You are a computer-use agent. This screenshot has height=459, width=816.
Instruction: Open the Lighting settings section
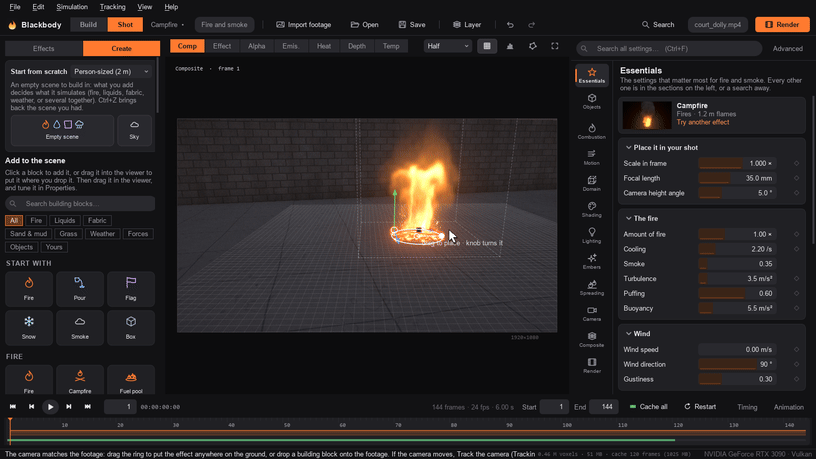coord(592,235)
